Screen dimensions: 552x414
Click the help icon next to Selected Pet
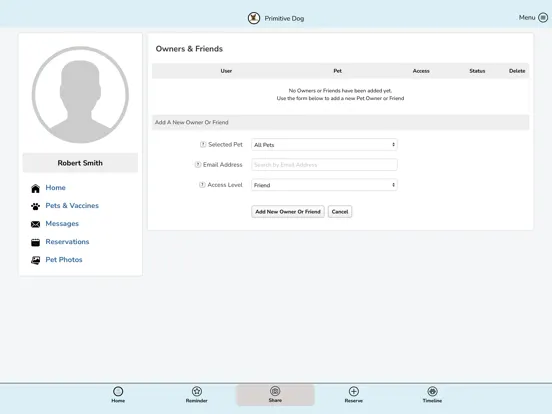203,144
